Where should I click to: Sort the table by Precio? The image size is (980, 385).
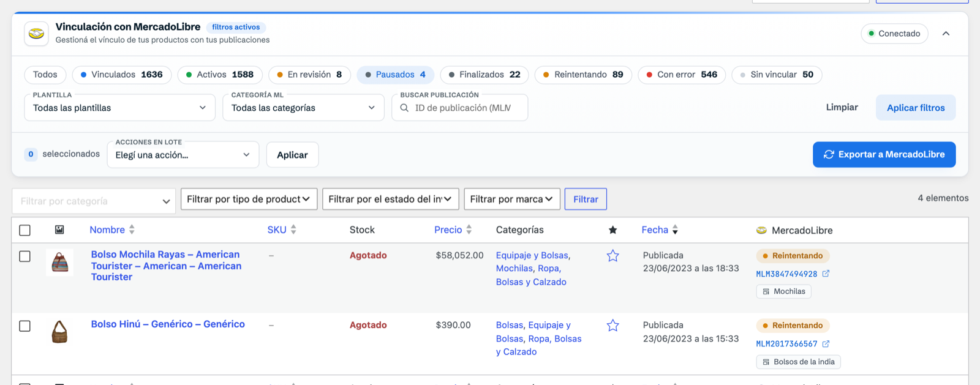coord(453,230)
